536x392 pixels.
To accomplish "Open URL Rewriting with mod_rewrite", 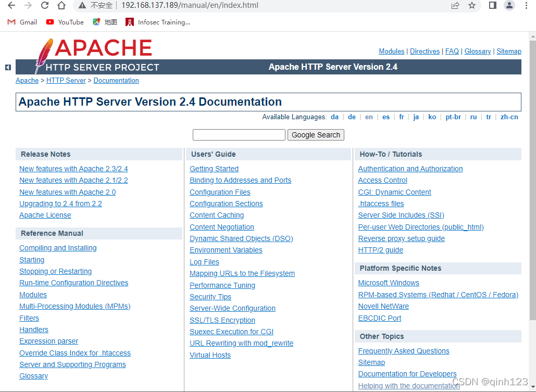I will 241,343.
